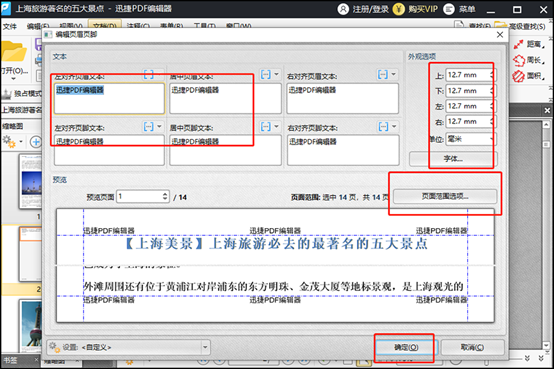Click insert-macro icon for centered footer text
Image resolution: width=554 pixels, height=369 pixels.
click(x=266, y=127)
